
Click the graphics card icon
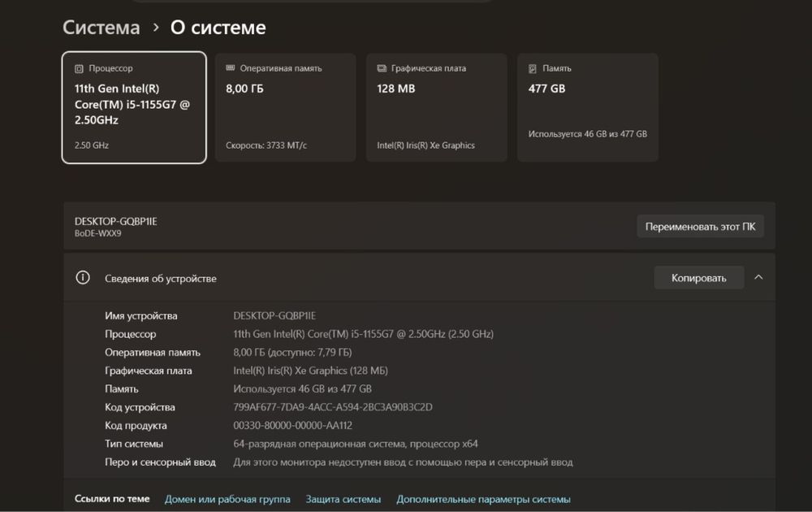point(382,68)
